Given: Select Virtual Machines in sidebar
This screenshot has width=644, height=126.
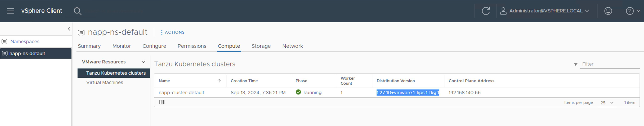Looking at the screenshot, I should coord(105,82).
